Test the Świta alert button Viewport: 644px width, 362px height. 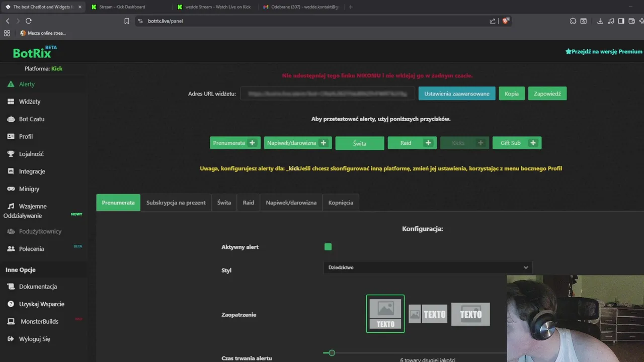pos(360,143)
